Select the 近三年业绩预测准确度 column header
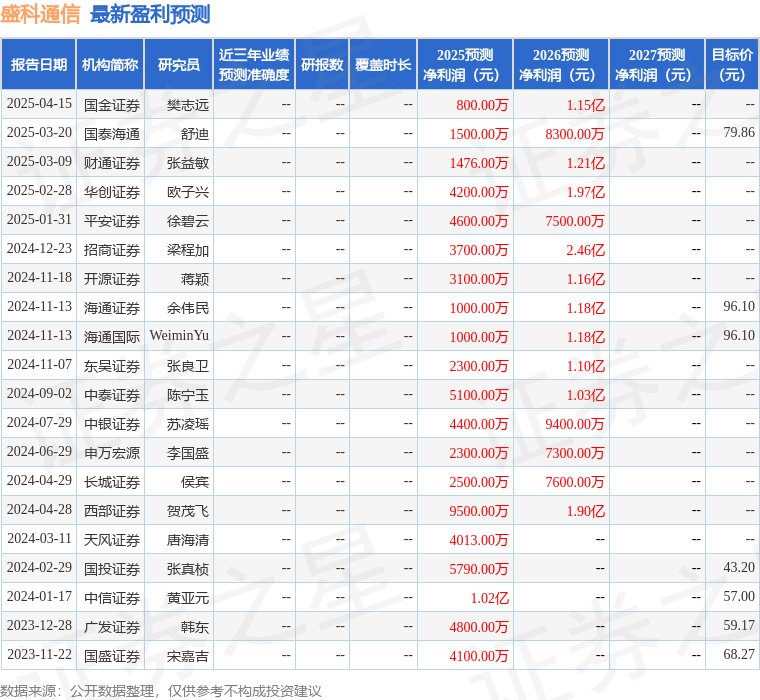The height and width of the screenshot is (700, 760). [254, 65]
